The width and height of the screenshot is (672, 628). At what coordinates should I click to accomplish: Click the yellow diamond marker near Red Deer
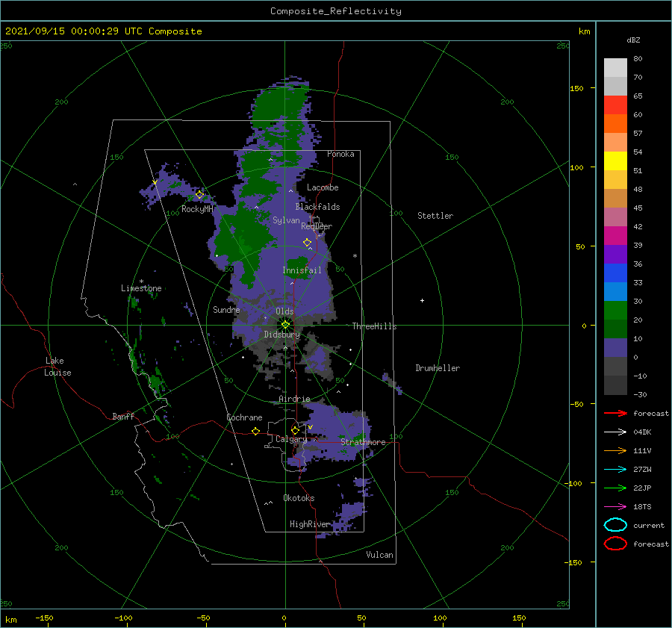pyautogui.click(x=307, y=242)
